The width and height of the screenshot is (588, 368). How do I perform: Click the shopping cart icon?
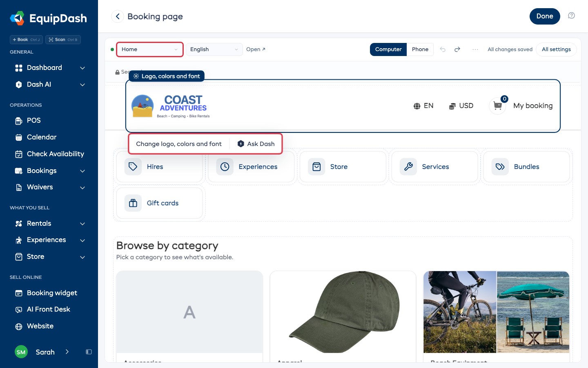[x=497, y=106]
